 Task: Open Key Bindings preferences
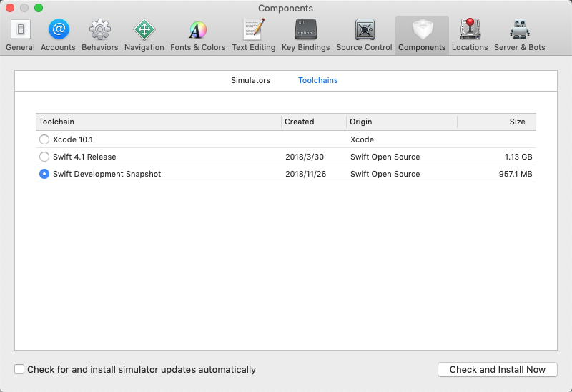306,35
